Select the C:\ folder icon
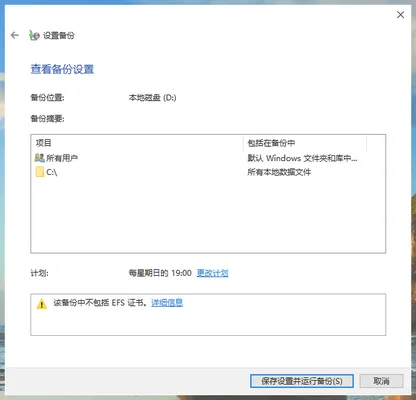Image resolution: width=416 pixels, height=400 pixels. click(x=40, y=172)
